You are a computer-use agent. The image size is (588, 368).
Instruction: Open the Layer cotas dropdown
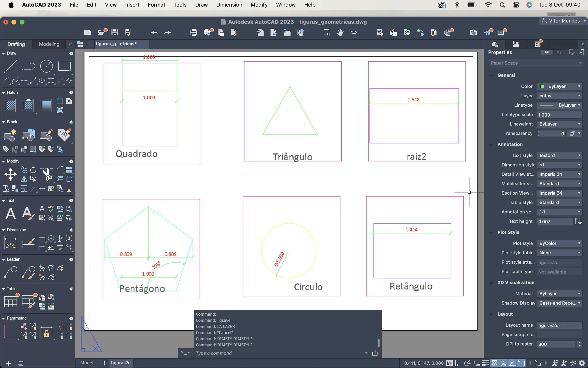[x=560, y=96]
